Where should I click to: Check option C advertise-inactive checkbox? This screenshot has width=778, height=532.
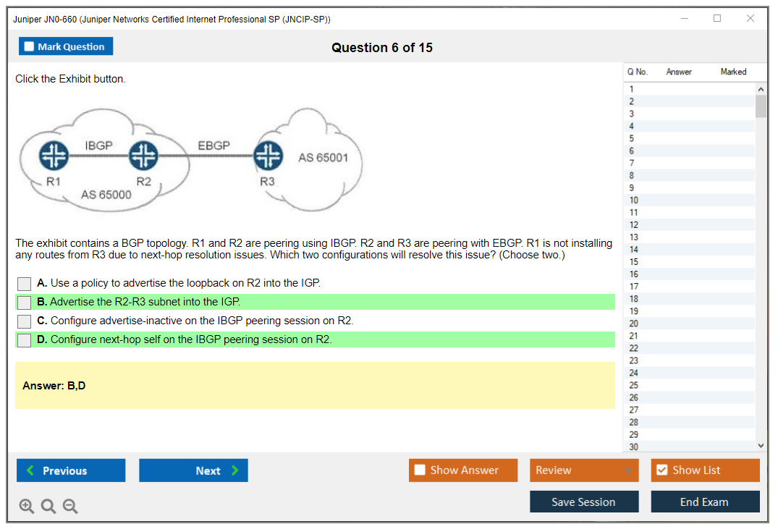[x=25, y=321]
